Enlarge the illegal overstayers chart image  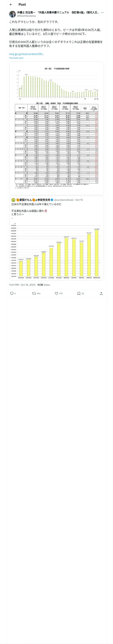[56, 128]
